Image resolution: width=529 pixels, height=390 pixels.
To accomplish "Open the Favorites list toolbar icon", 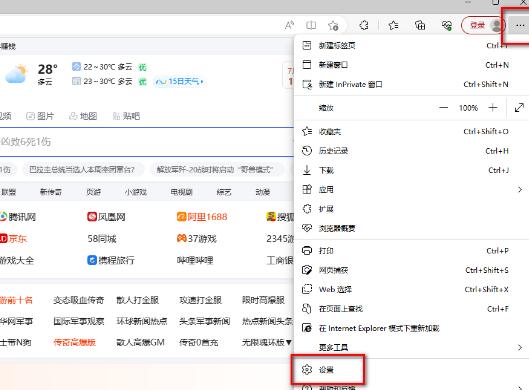I will (393, 25).
